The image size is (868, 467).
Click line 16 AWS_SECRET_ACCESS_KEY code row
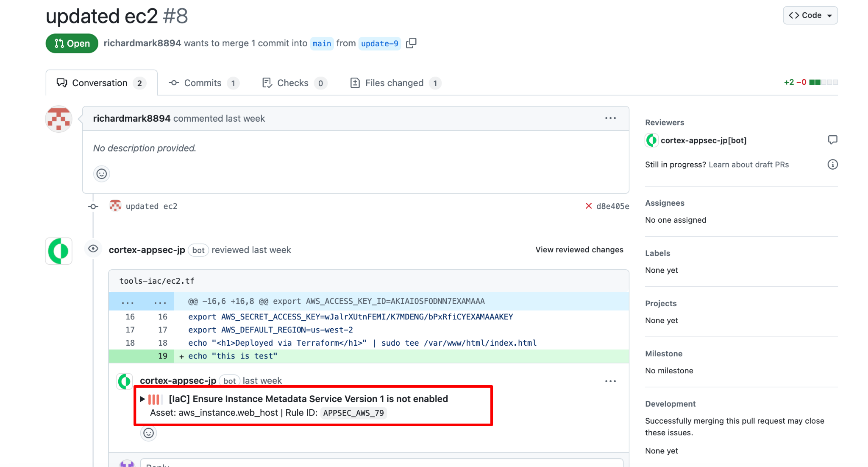click(x=369, y=317)
